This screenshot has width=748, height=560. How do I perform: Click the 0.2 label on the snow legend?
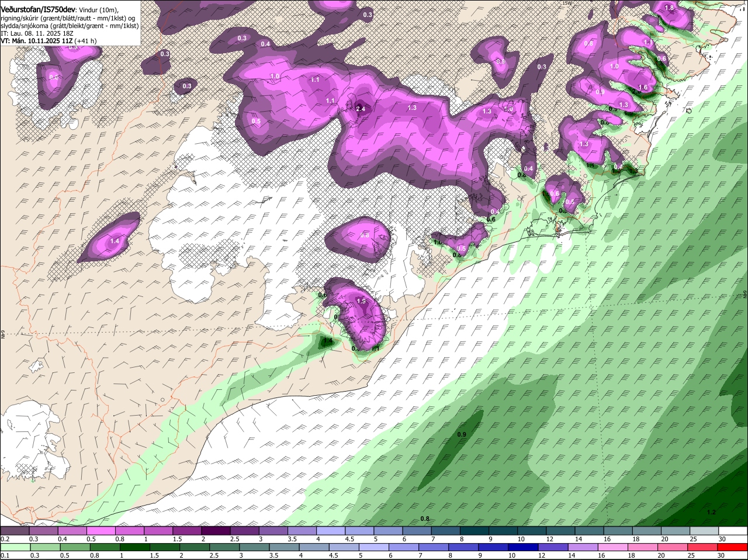tap(5, 538)
